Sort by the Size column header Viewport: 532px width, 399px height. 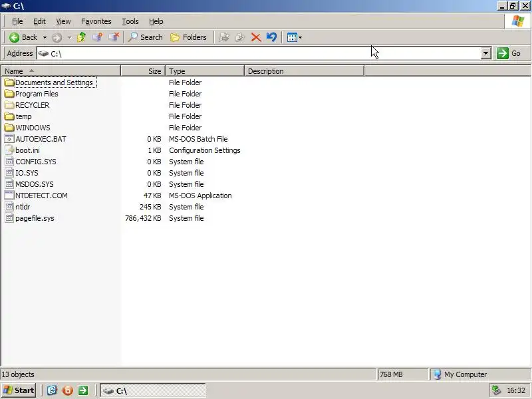pyautogui.click(x=143, y=71)
